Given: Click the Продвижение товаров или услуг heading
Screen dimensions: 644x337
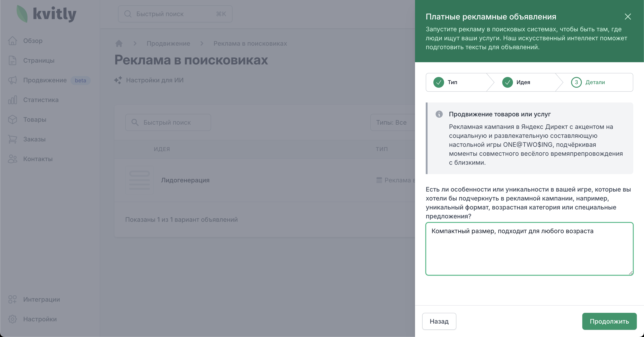Looking at the screenshot, I should 500,114.
